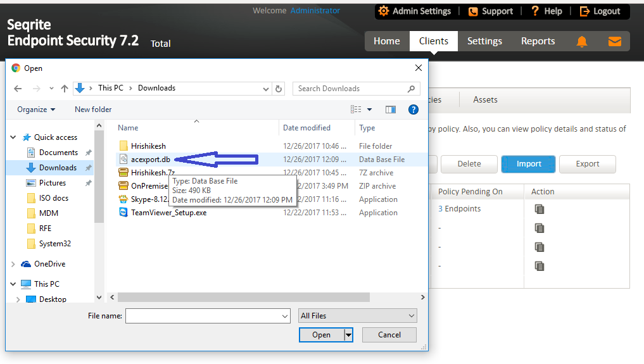
Task: Go up one folder level arrow
Action: pos(65,89)
